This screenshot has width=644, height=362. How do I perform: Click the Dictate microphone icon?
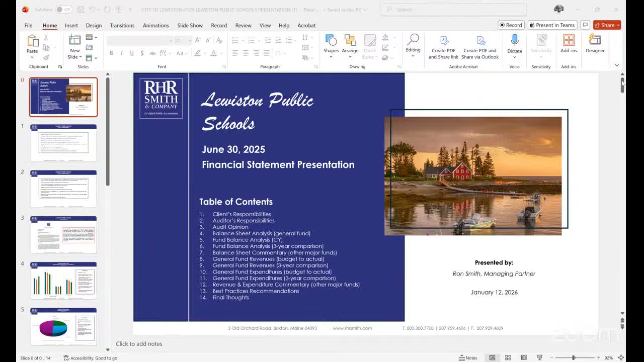(514, 41)
